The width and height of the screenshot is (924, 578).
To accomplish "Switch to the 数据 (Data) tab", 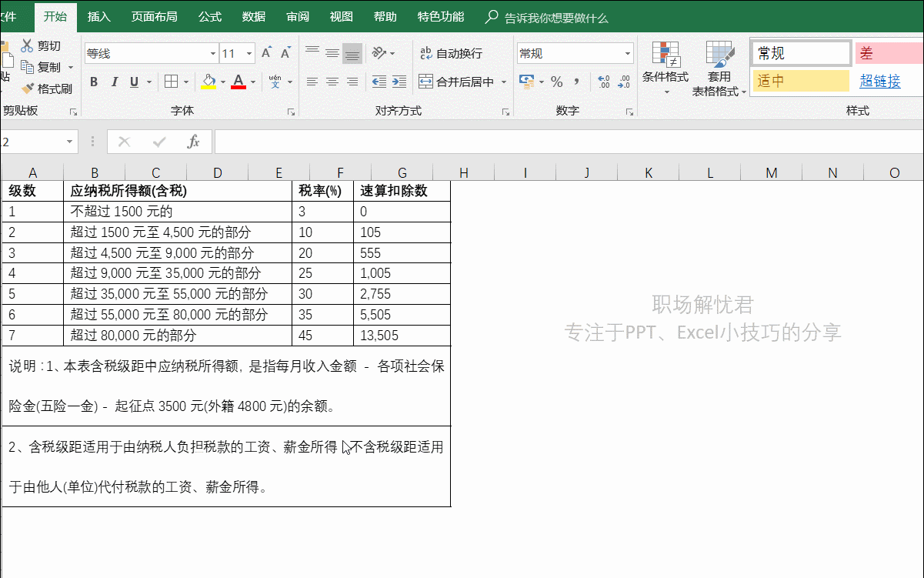I will click(254, 16).
